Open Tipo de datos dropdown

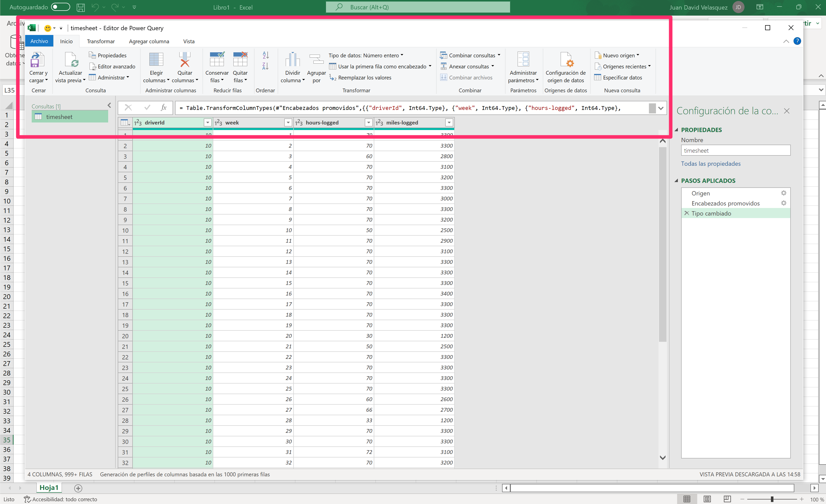(x=366, y=55)
